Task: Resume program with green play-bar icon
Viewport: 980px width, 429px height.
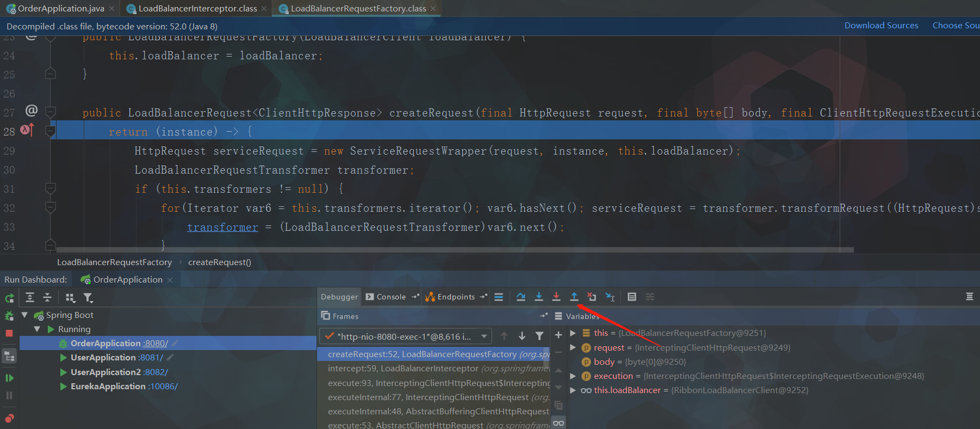Action: [9, 378]
